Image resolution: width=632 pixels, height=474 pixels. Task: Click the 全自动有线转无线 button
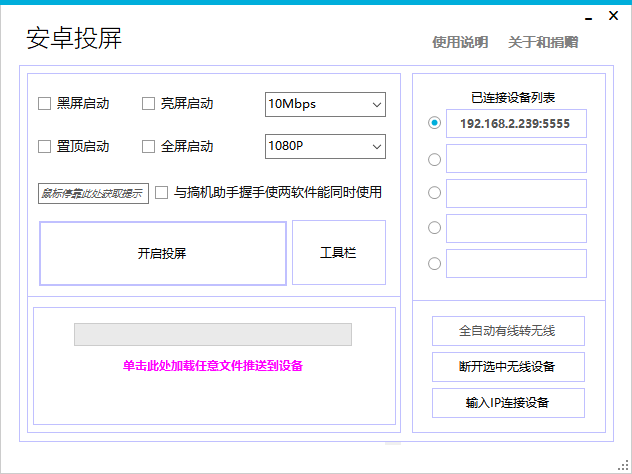pos(507,331)
